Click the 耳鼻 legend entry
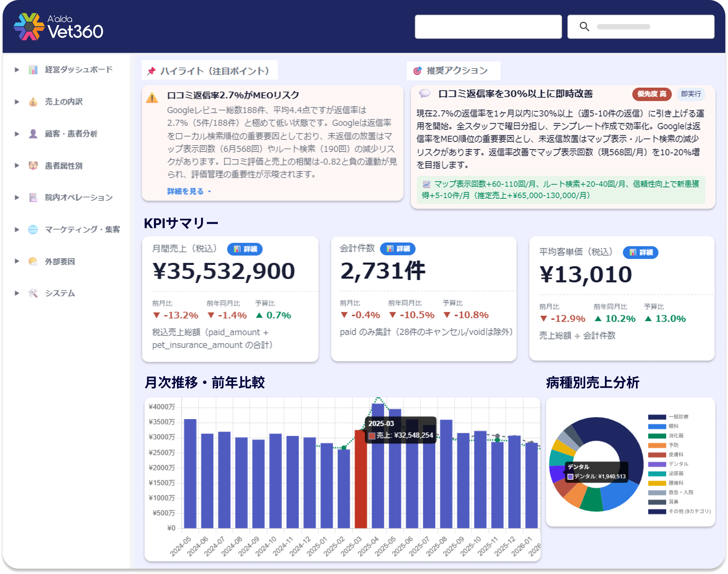The width and height of the screenshot is (728, 574). click(x=663, y=502)
